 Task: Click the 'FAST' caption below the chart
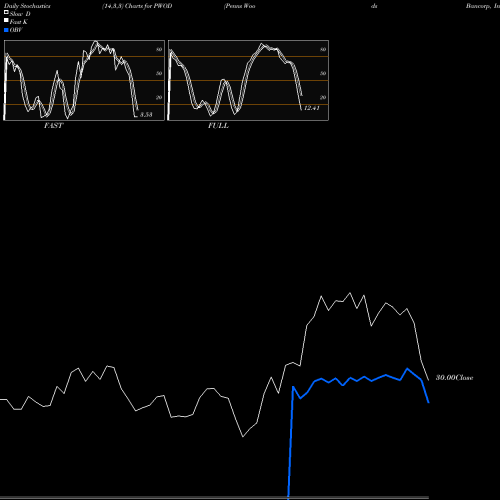[54, 126]
